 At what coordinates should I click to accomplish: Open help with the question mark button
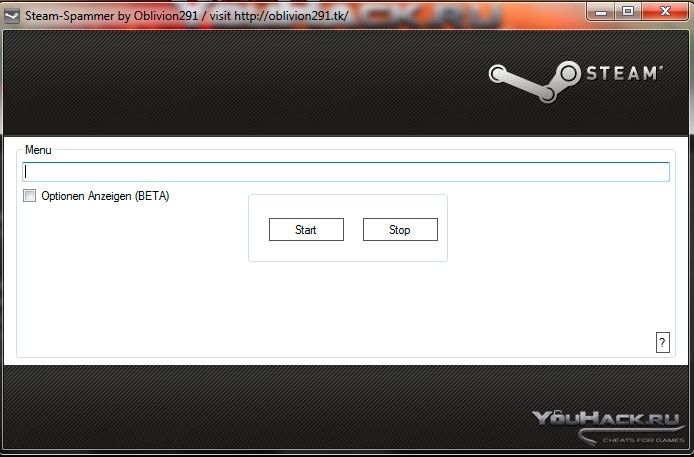(x=662, y=342)
